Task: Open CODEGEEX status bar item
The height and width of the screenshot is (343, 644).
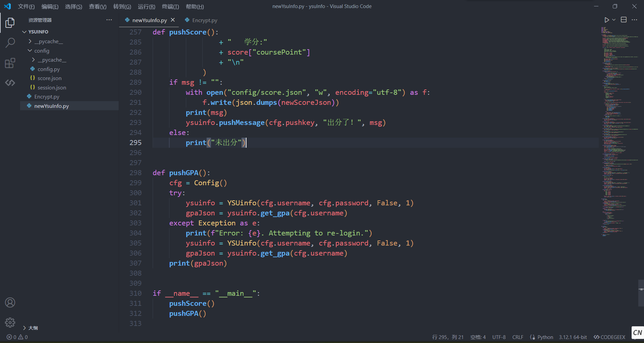Action: click(609, 337)
